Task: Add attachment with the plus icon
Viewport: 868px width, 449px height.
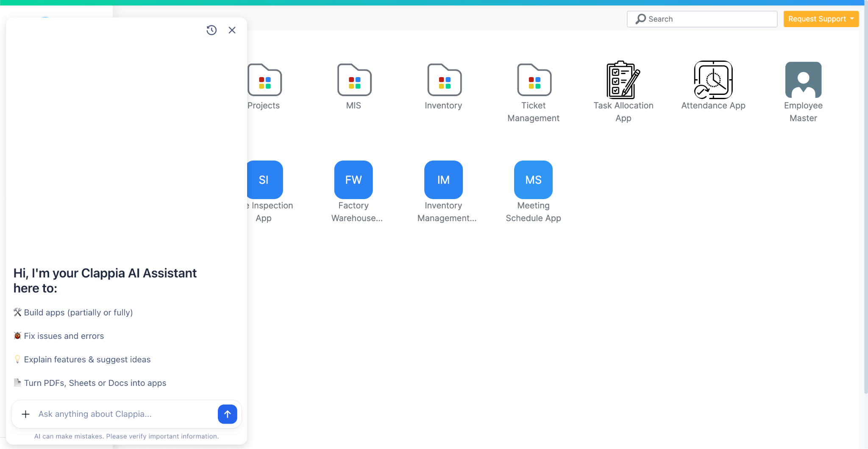Action: [x=25, y=414]
